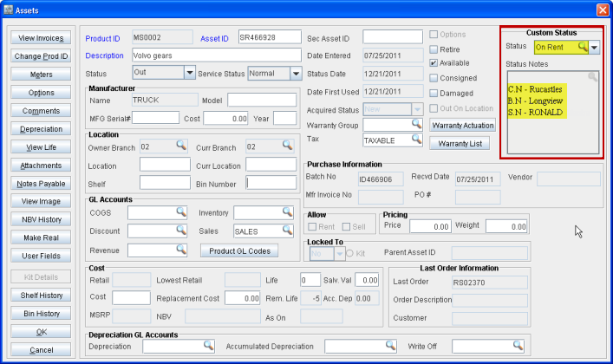Click the Curr Branch lookup magnifier
This screenshot has height=364, width=613.
click(x=287, y=145)
